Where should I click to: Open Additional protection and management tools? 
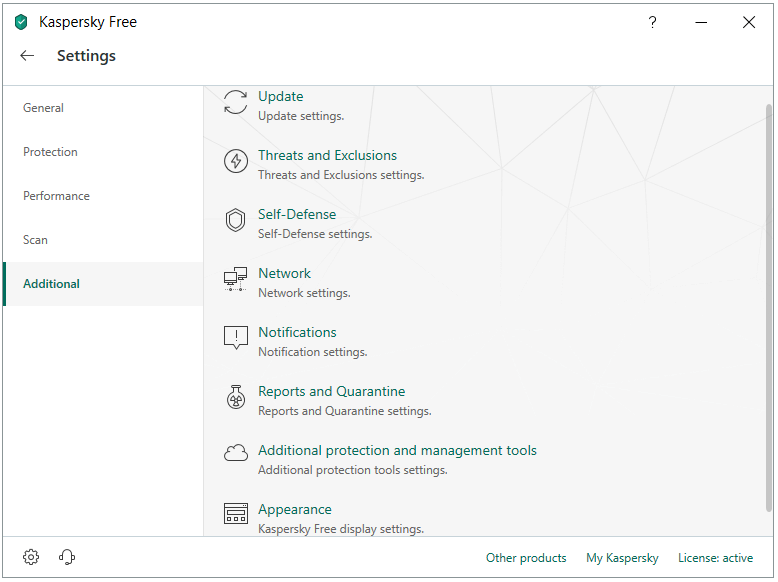point(397,451)
